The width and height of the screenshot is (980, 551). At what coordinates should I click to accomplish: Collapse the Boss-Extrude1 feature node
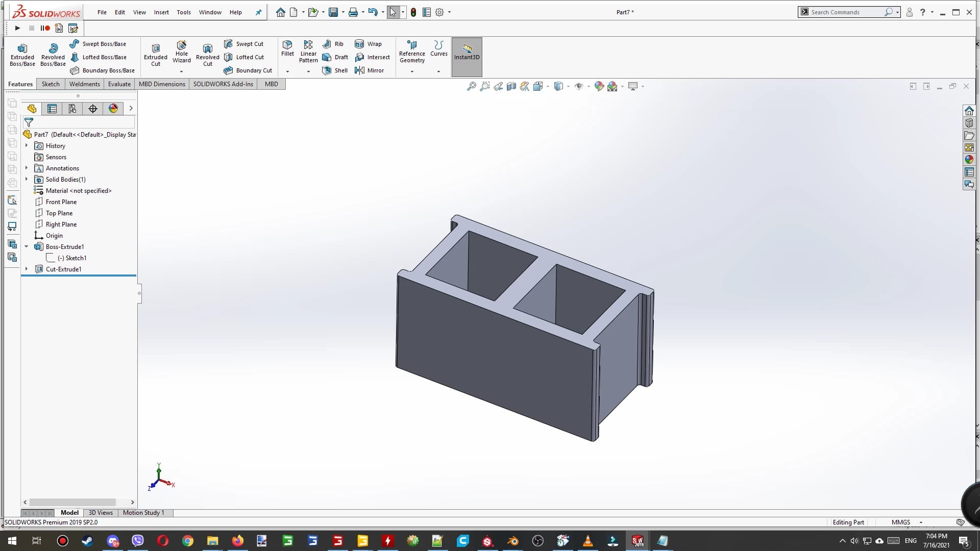(x=27, y=246)
